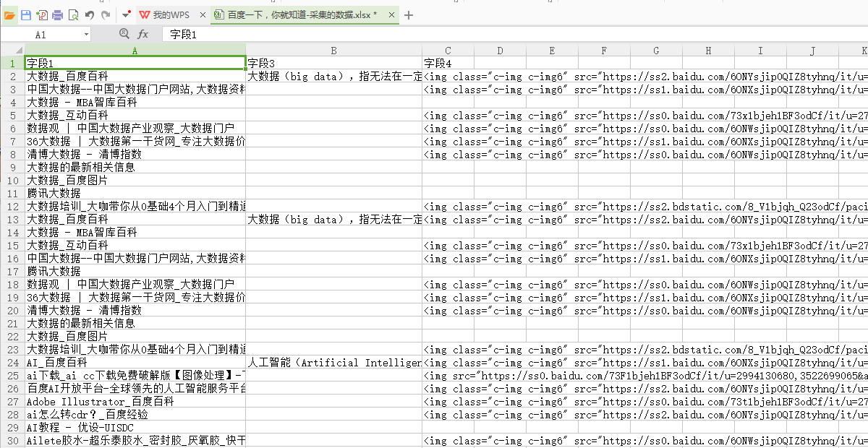868x448 pixels.
Task: Click cell C25 starting <img src=
Action: click(448, 375)
